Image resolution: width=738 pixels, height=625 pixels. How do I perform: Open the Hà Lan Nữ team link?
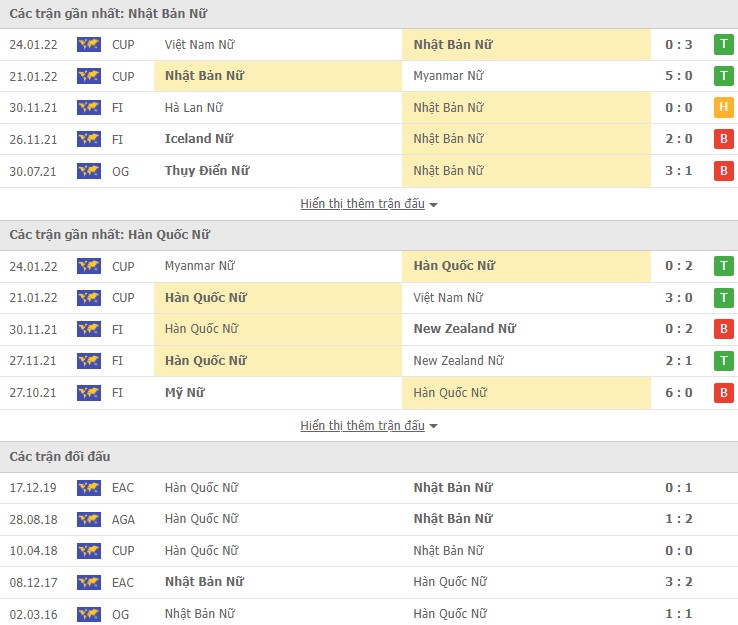(193, 108)
